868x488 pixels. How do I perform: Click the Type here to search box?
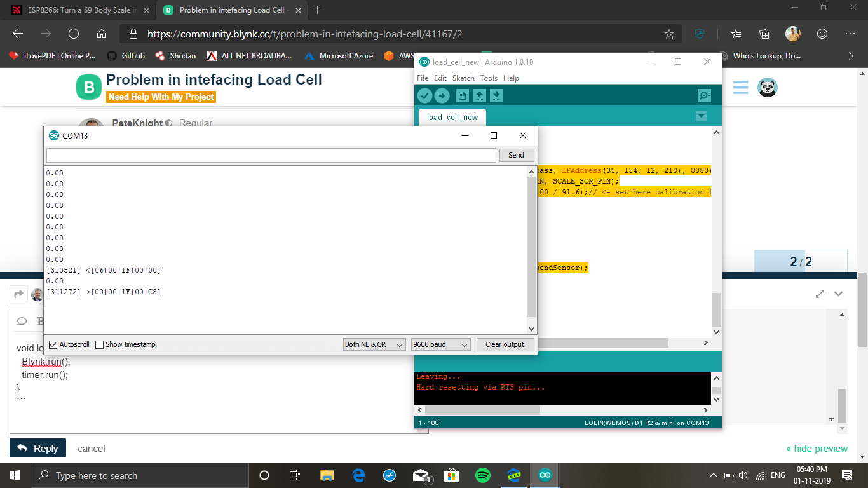tap(140, 475)
